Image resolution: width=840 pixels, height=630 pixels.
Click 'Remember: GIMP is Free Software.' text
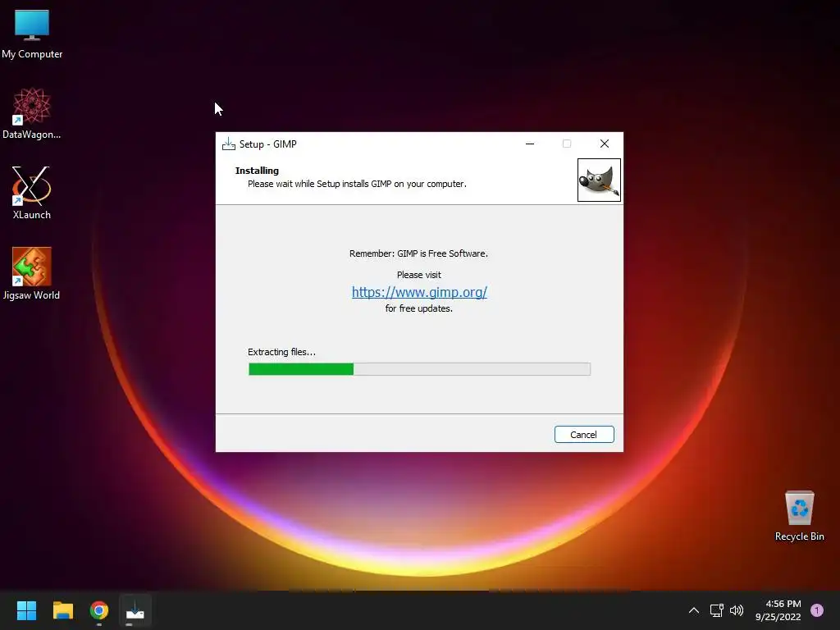pyautogui.click(x=418, y=253)
